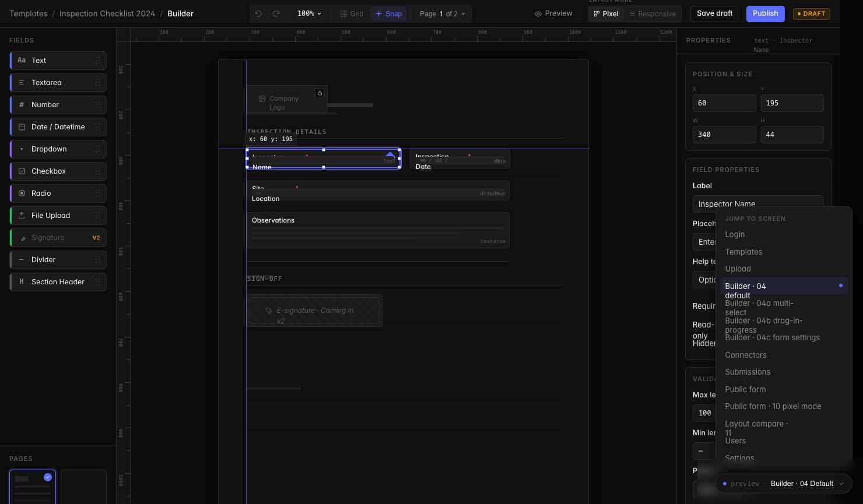863x504 pixels.
Task: Select the Textarea field icon
Action: click(22, 82)
